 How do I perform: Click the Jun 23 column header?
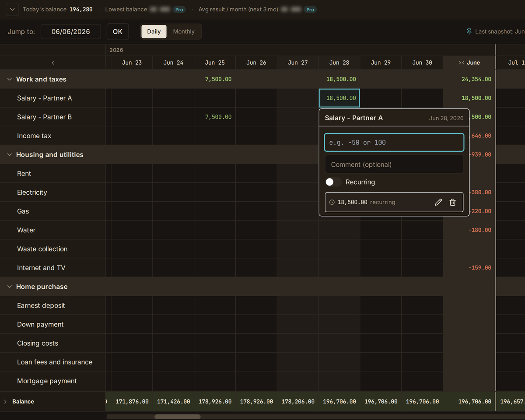132,63
